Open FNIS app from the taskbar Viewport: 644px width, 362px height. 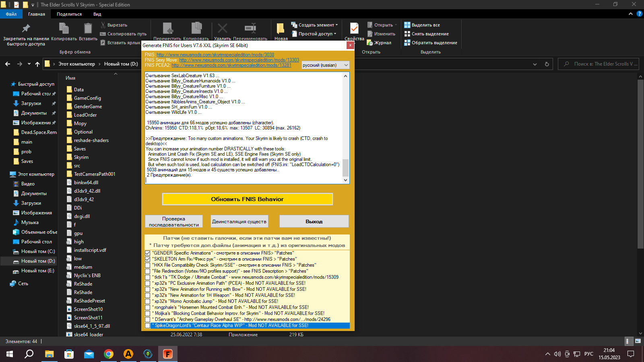click(x=167, y=354)
